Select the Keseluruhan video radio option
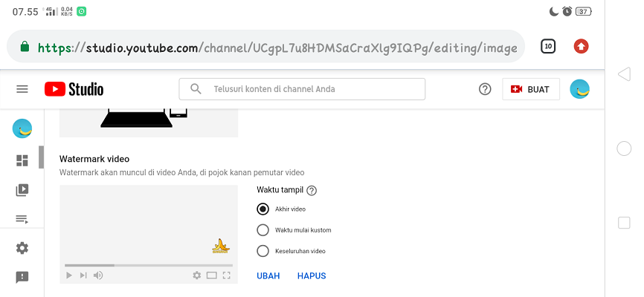 pyautogui.click(x=263, y=251)
